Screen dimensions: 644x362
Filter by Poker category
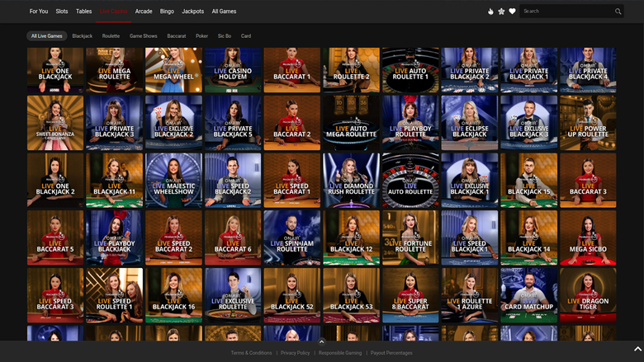coord(201,36)
